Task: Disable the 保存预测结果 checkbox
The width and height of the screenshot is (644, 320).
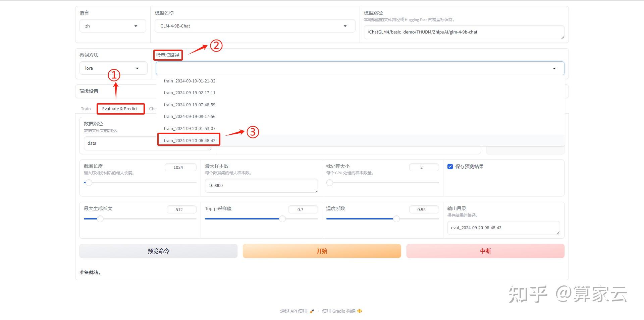Action: (x=450, y=166)
